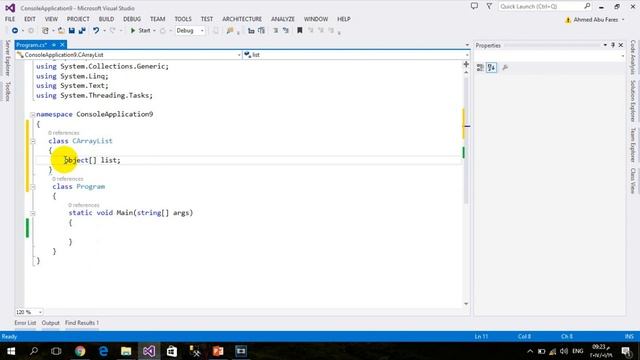
Task: Switch to the Error List tab
Action: (x=25, y=323)
